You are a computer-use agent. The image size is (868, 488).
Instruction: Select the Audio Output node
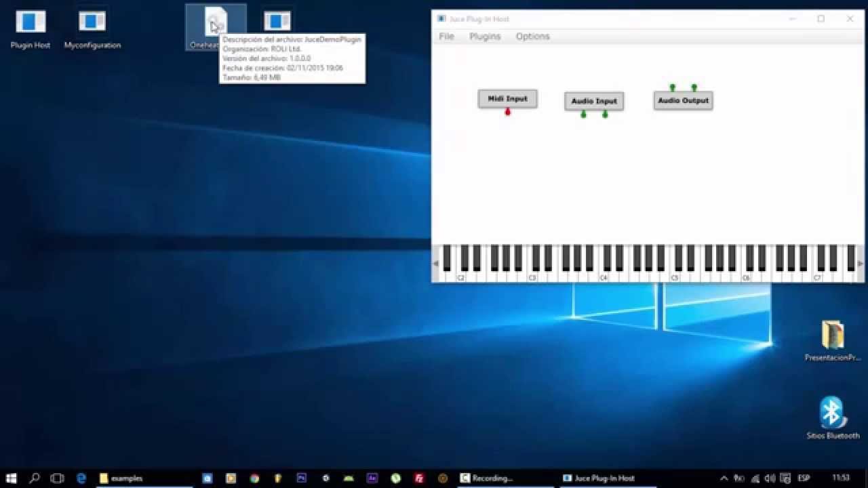pyautogui.click(x=683, y=100)
